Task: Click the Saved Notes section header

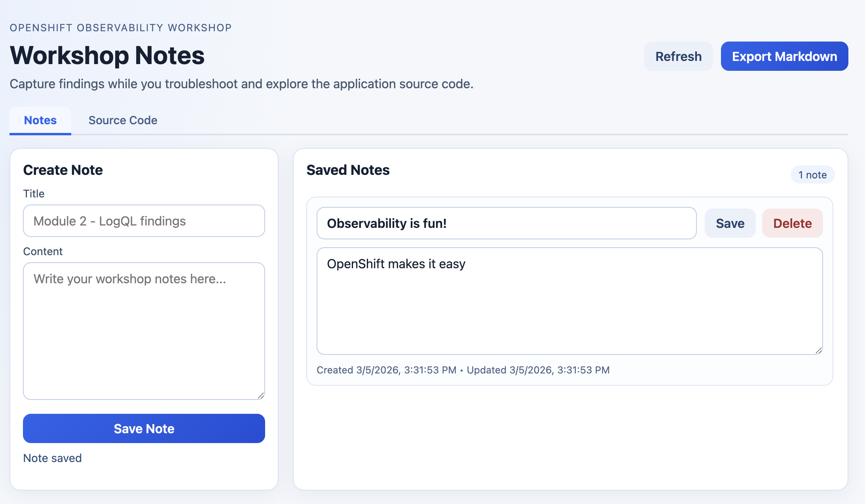Action: (348, 170)
